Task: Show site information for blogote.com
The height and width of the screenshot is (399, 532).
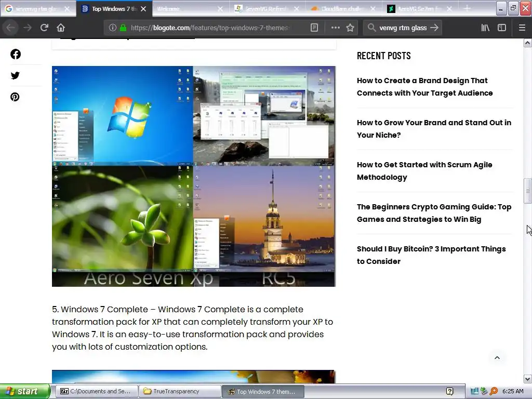Action: point(112,28)
